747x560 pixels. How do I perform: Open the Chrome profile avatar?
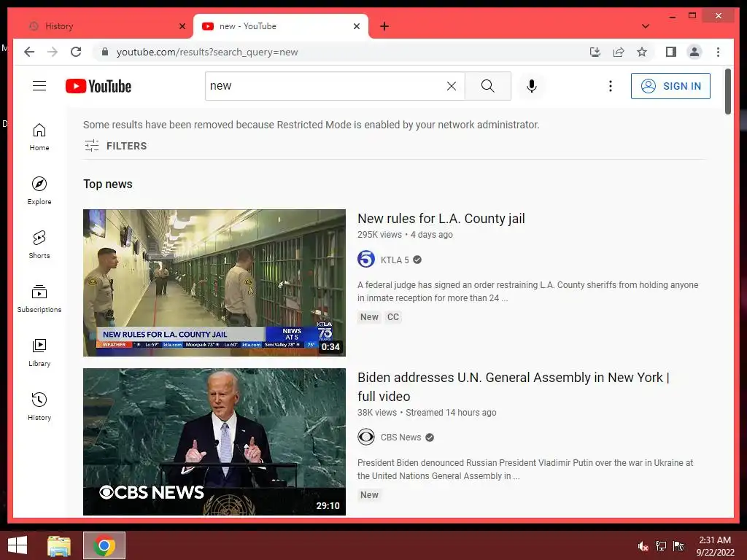click(x=694, y=52)
